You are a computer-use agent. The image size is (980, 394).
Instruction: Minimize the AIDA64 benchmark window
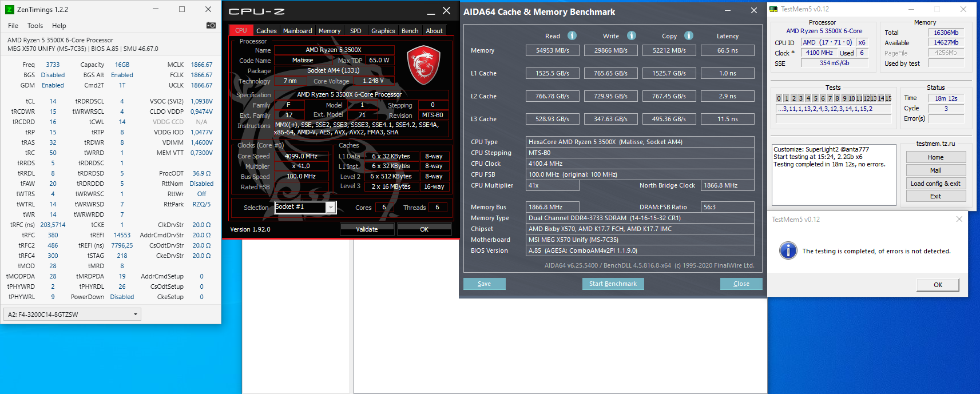pyautogui.click(x=727, y=11)
